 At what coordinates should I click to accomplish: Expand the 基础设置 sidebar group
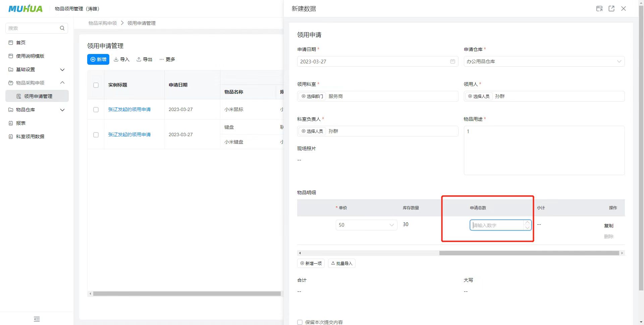(37, 69)
